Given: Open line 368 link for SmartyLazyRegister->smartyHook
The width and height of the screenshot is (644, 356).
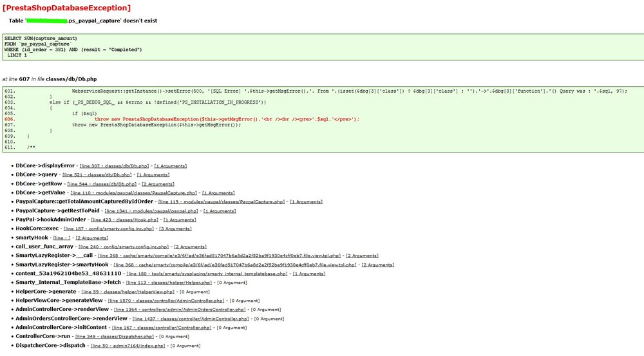Looking at the screenshot, I should [235, 265].
